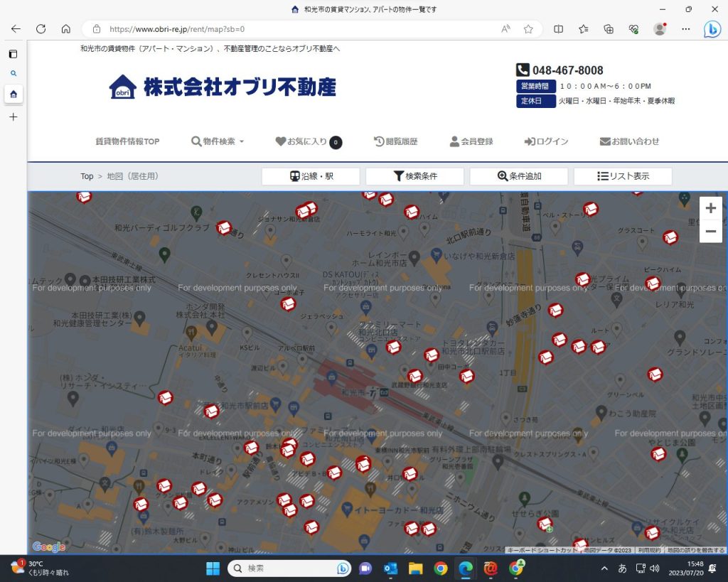This screenshot has width=728, height=582.
Task: Open the tab actions menu in sidebar
Action: (14, 54)
